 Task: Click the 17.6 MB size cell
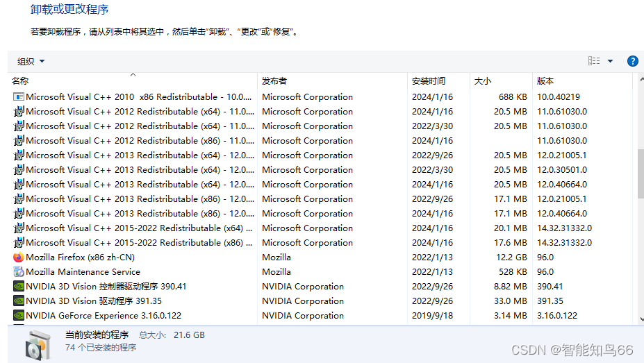tap(510, 242)
